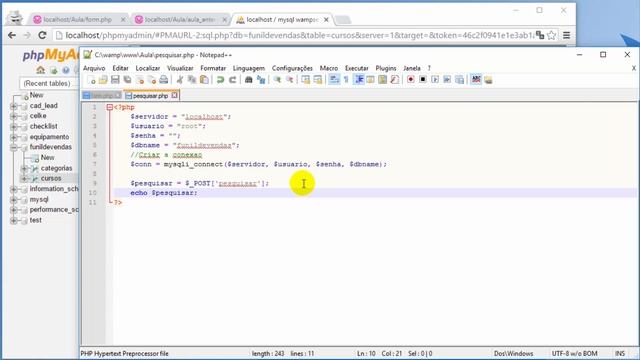Open the cursos table link
Screen dimensions: 640x360
51,178
